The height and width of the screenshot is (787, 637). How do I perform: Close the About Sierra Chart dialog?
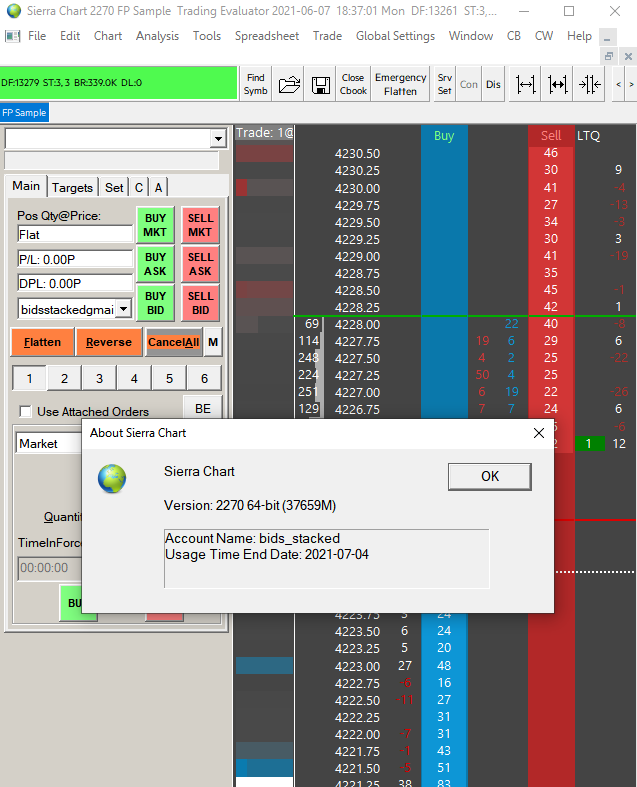click(539, 433)
